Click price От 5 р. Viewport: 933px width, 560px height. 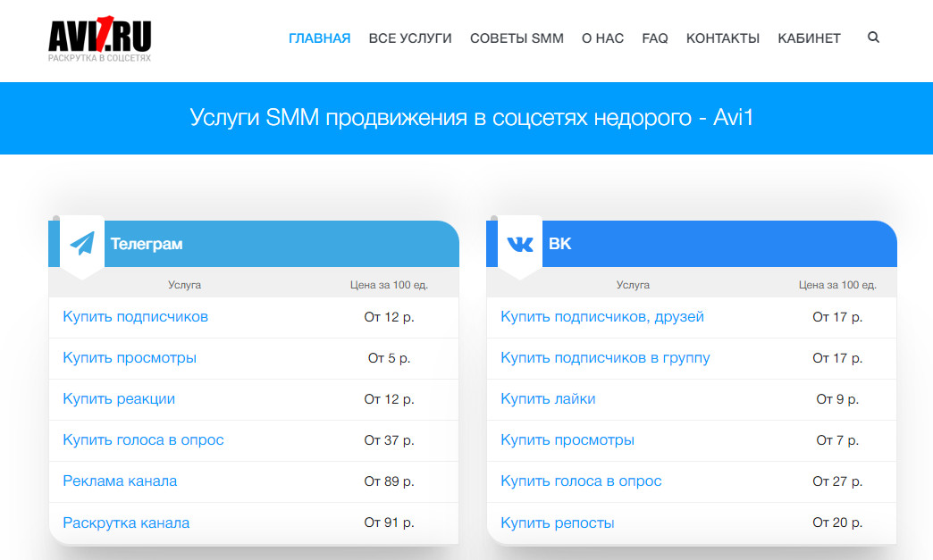click(x=389, y=358)
